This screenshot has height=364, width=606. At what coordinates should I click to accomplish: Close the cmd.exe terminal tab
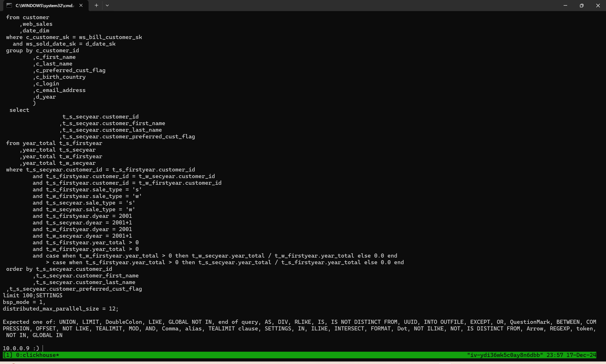[x=81, y=5]
